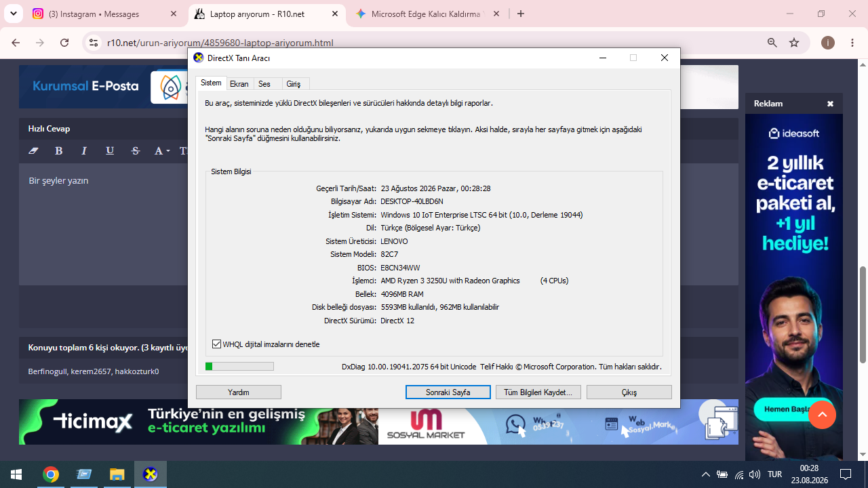Screen dimensions: 868x488
Task: Open the taskbar clock and date
Action: [x=809, y=474]
